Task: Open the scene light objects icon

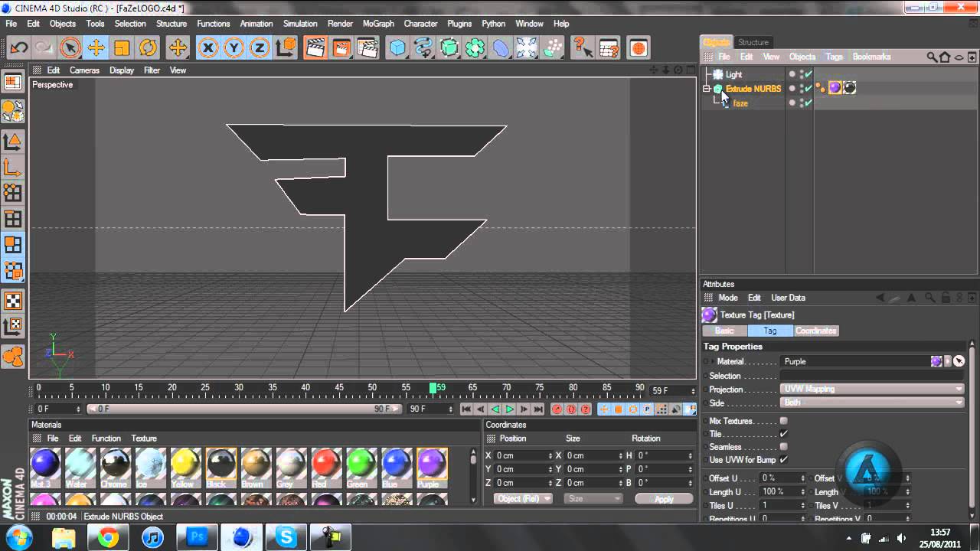Action: coord(527,48)
